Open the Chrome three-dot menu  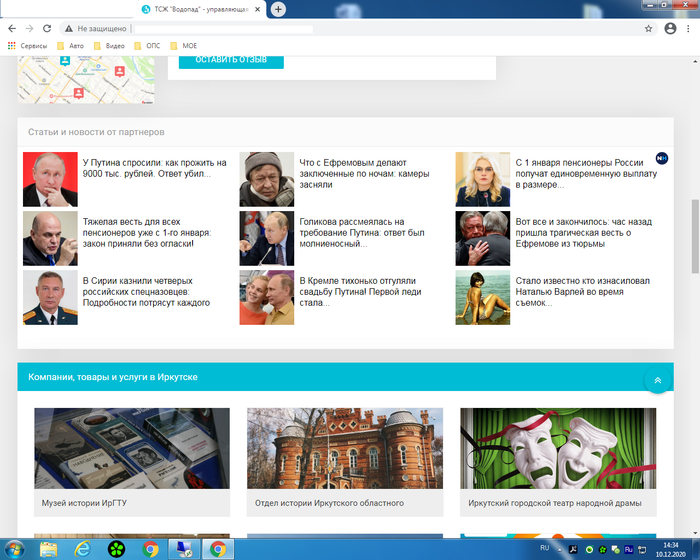(x=688, y=29)
